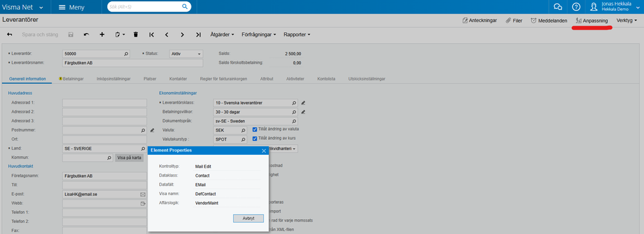The image size is (644, 234).
Task: Click Spara och stäng
Action: [x=40, y=35]
